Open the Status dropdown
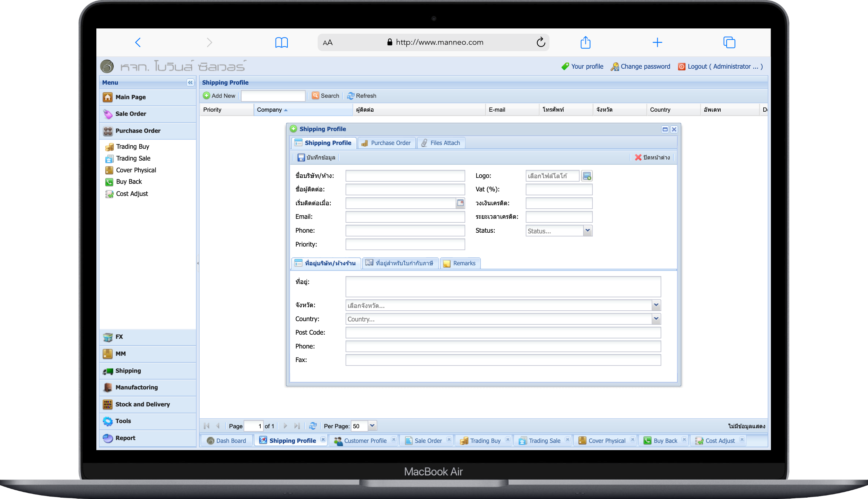868x499 pixels. [587, 231]
